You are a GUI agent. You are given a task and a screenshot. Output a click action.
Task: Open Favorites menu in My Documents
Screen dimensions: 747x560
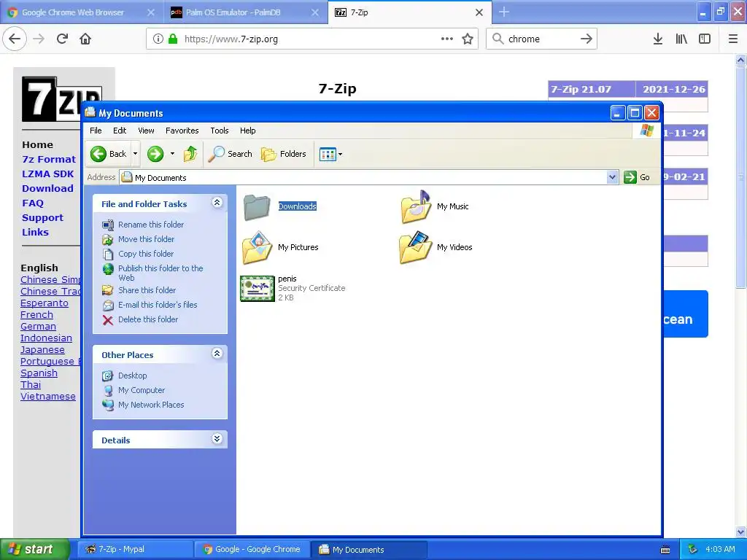pos(182,131)
